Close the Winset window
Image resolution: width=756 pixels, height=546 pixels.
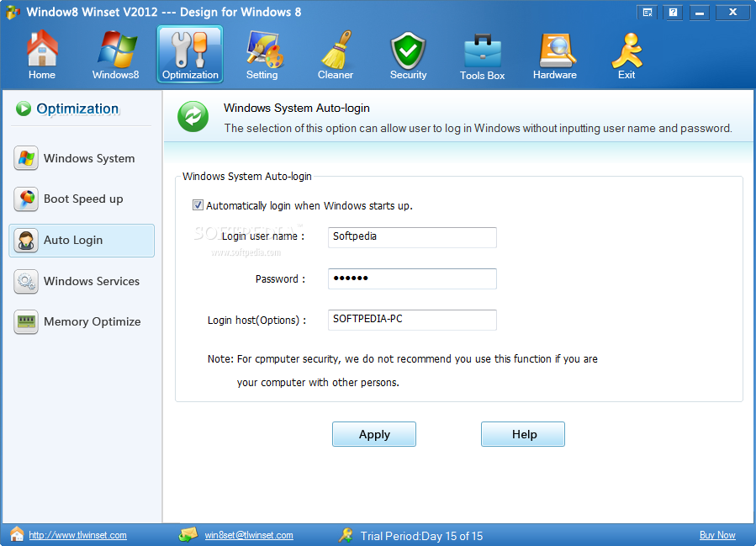(732, 13)
